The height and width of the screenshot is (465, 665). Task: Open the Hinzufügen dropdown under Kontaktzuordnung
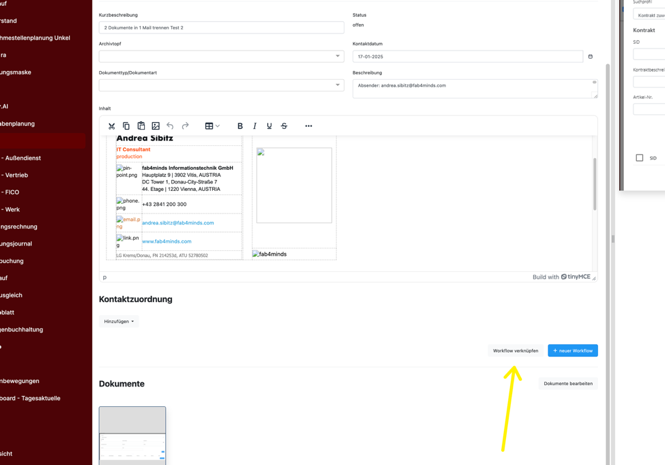click(118, 322)
